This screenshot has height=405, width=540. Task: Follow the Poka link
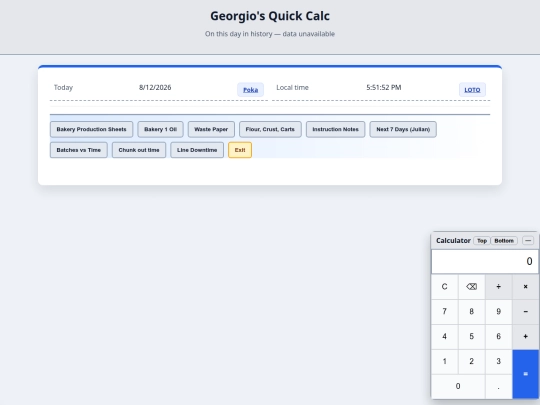coord(250,90)
